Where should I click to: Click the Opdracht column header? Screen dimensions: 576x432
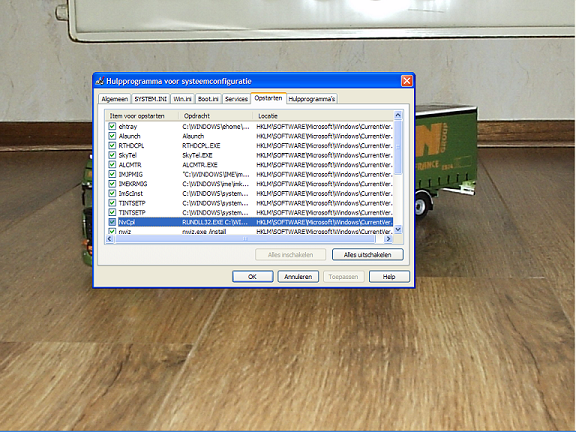click(x=216, y=116)
